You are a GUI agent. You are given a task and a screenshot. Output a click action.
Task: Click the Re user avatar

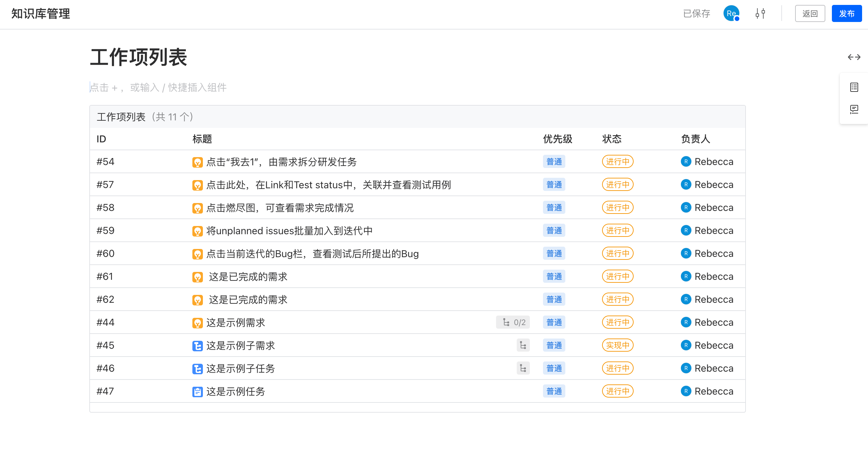pos(731,13)
